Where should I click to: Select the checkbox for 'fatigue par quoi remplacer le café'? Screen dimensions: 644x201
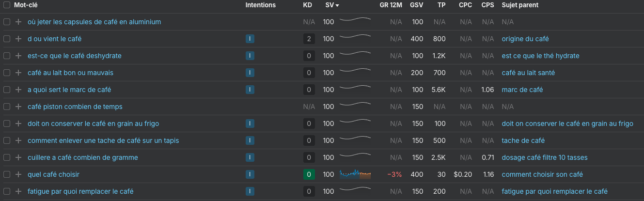point(7,191)
